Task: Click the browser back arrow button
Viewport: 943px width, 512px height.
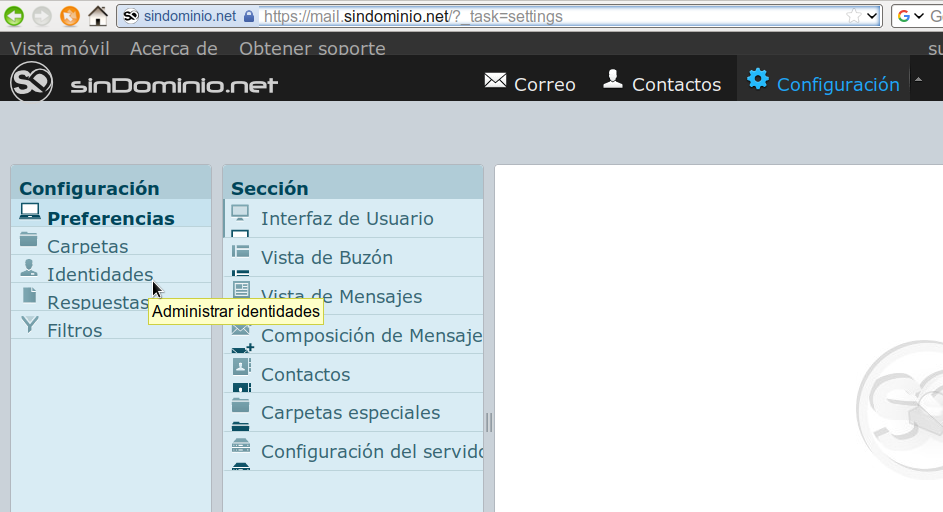Action: pos(15,16)
